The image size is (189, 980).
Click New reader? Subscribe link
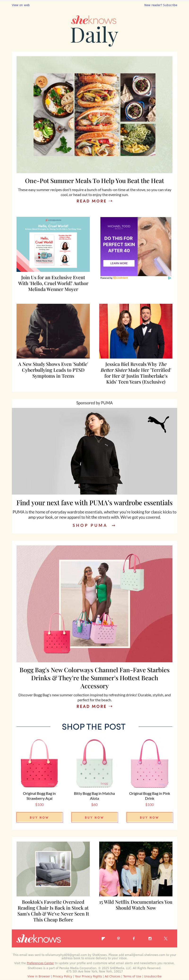pyautogui.click(x=160, y=5)
